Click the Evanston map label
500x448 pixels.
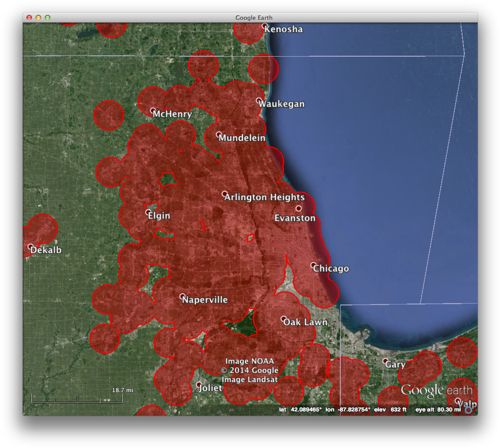pos(295,218)
